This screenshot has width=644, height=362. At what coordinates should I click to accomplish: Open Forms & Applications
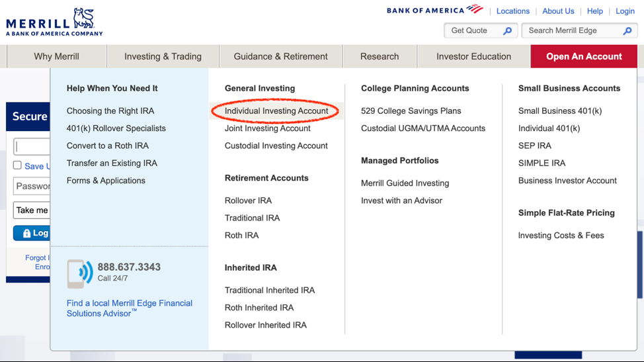[106, 181]
